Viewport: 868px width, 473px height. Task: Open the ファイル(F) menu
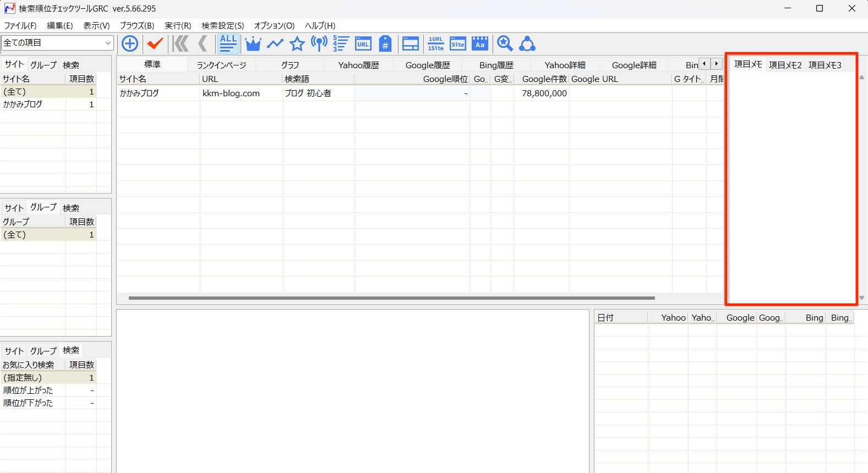click(x=20, y=26)
